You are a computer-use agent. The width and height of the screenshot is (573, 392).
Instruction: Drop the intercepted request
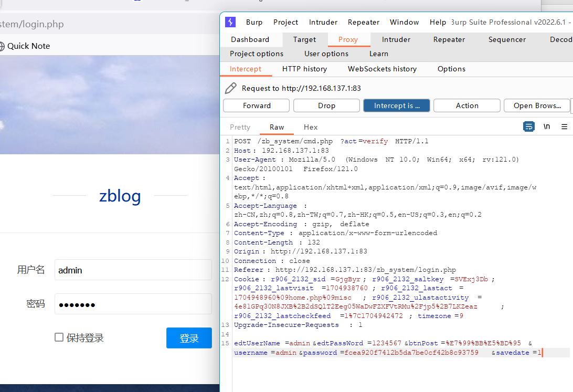326,105
